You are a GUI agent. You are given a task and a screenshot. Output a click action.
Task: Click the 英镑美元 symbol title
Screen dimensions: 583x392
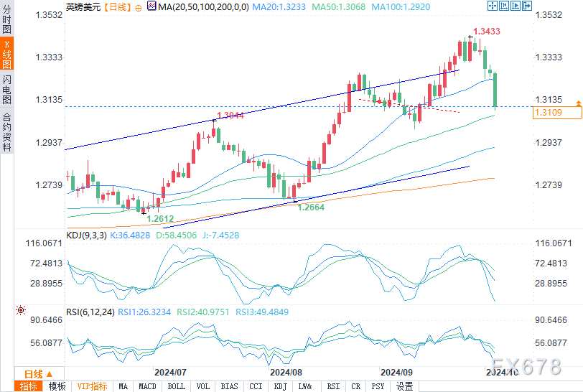83,6
